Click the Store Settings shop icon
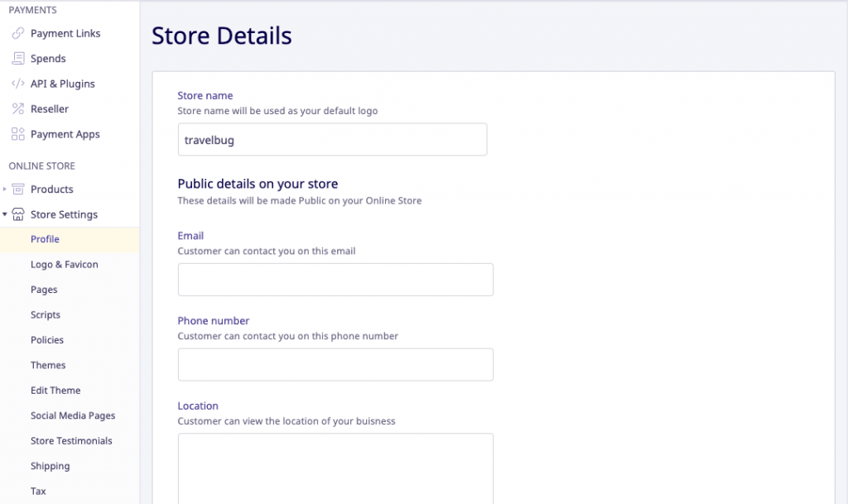848x504 pixels. coord(18,214)
